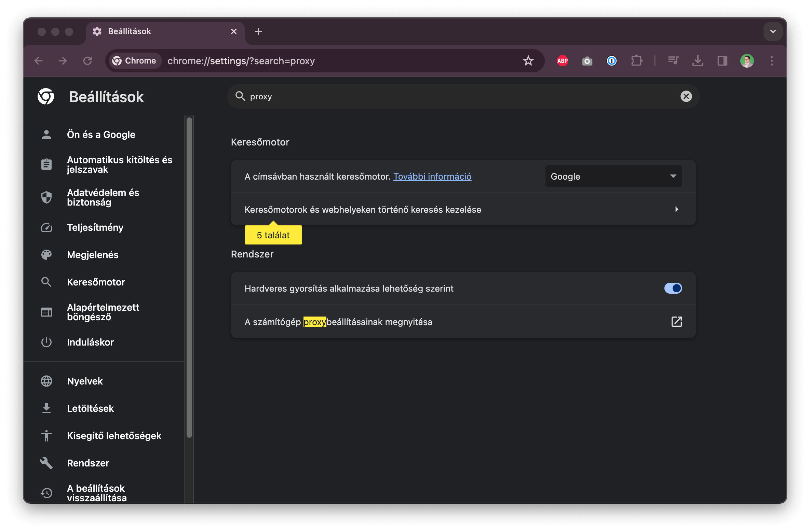Open Chrome's three-dot menu
Image resolution: width=810 pixels, height=532 pixels.
(771, 61)
